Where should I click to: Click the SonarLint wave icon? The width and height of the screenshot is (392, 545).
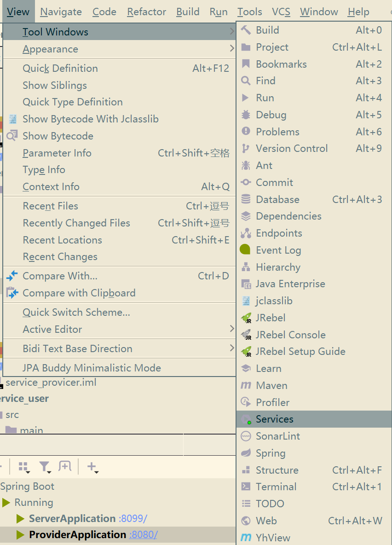coord(246,436)
